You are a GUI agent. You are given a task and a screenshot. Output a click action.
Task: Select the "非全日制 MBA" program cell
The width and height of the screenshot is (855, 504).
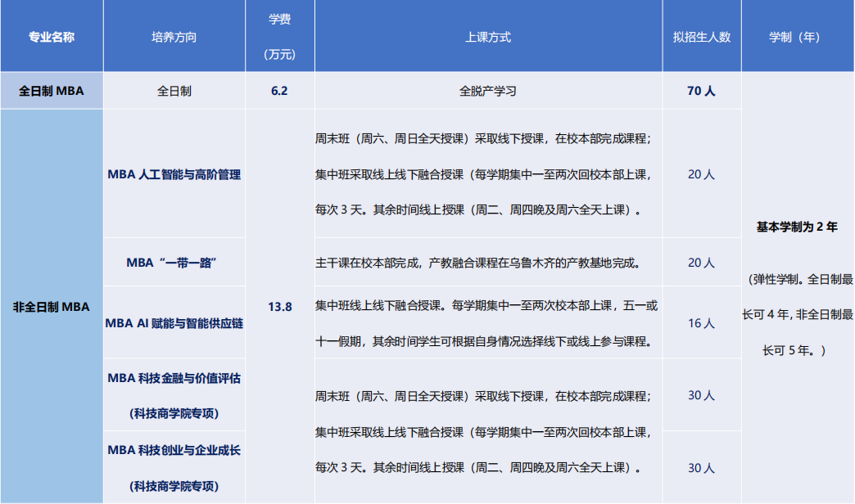click(x=52, y=307)
